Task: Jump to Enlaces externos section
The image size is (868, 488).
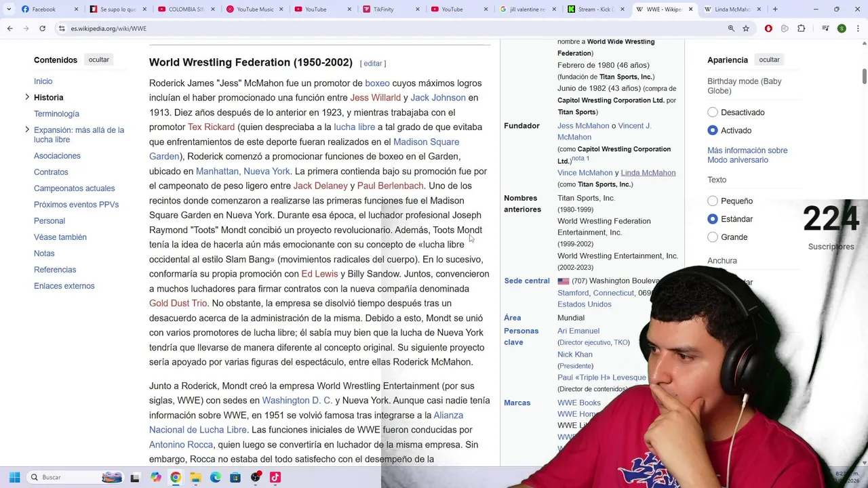Action: coord(64,286)
